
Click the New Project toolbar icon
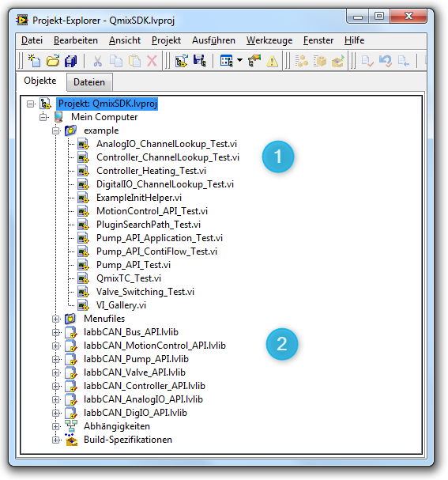click(34, 61)
